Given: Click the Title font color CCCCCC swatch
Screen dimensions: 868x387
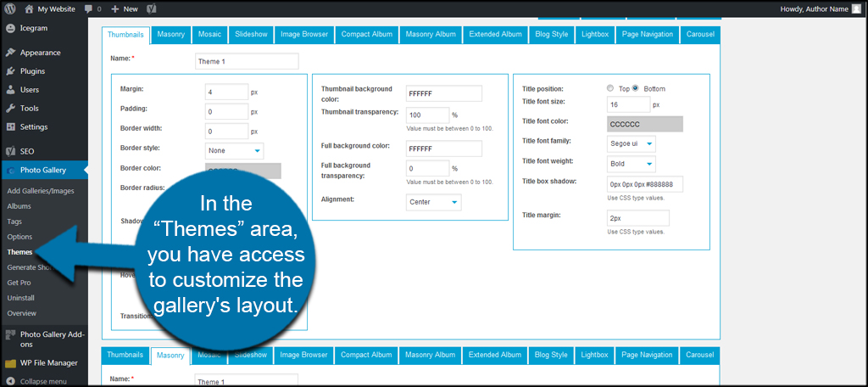Looking at the screenshot, I should (x=645, y=124).
